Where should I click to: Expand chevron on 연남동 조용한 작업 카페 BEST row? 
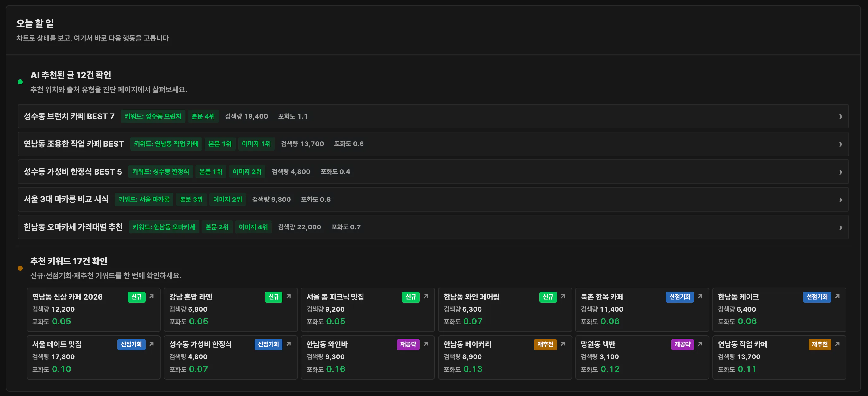(841, 144)
